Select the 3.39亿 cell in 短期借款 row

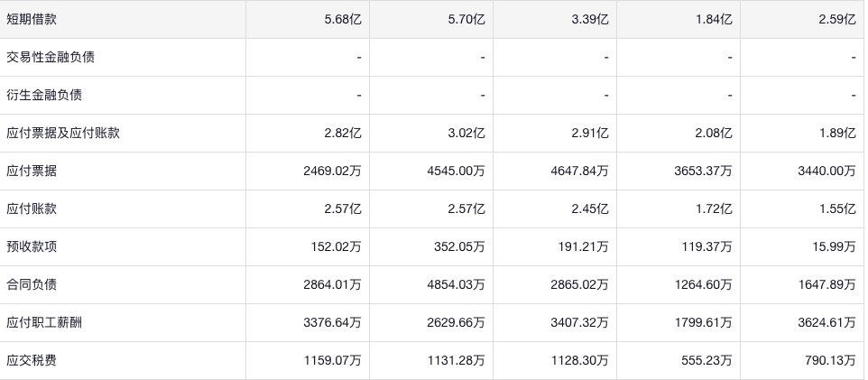pos(590,19)
